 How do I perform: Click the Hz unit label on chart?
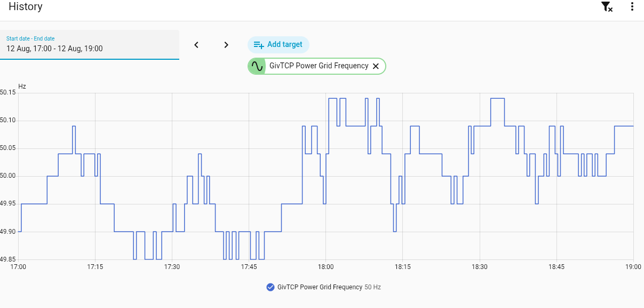pos(22,86)
